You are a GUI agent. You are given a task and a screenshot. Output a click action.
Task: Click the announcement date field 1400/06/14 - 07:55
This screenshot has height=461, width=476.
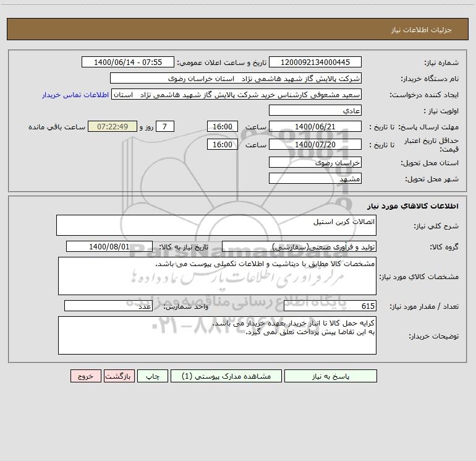point(128,62)
